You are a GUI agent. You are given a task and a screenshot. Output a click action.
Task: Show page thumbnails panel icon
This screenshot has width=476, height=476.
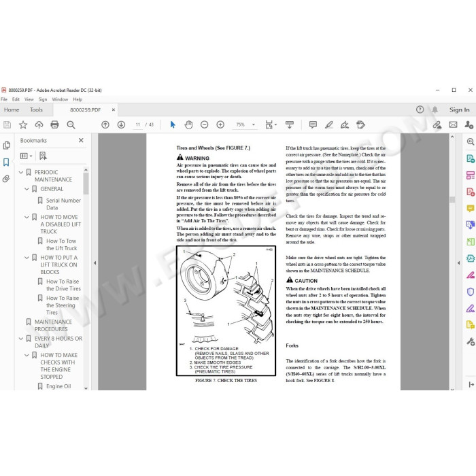point(7,146)
